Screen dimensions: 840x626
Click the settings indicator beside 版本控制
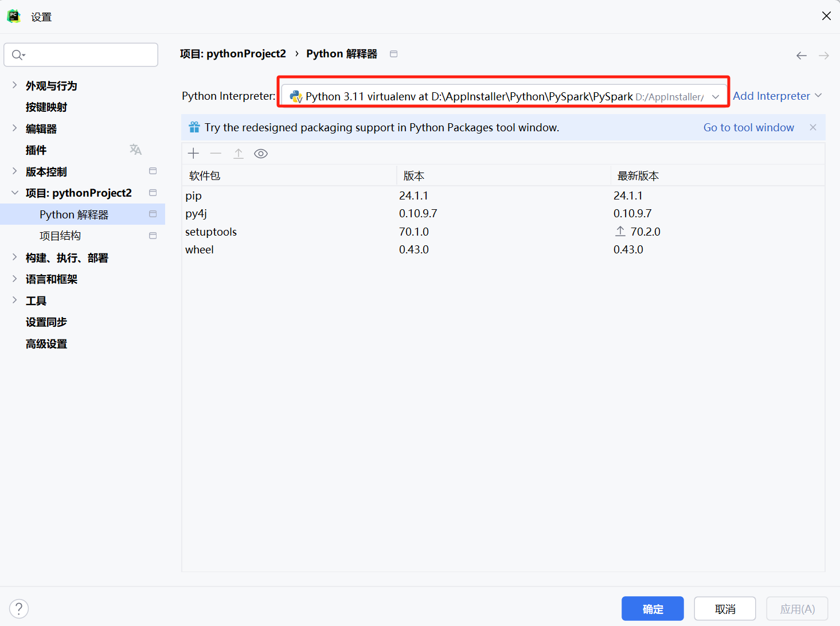[153, 170]
